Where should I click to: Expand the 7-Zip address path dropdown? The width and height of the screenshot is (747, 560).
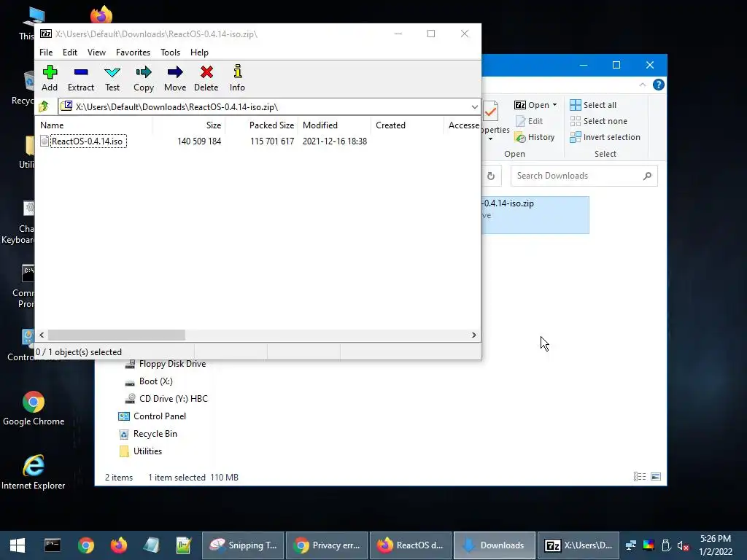pos(474,106)
